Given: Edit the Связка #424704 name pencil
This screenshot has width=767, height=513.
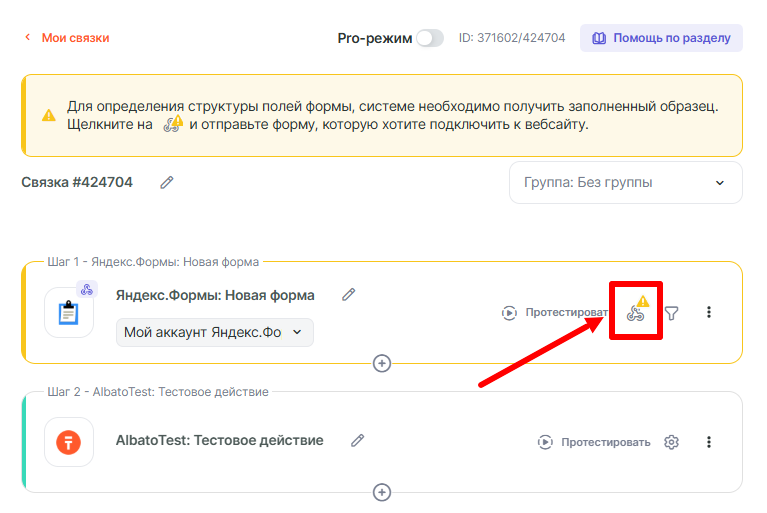Looking at the screenshot, I should [167, 182].
